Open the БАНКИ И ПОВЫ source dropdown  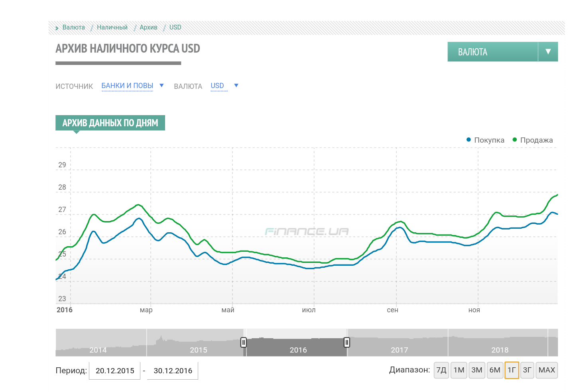point(127,86)
